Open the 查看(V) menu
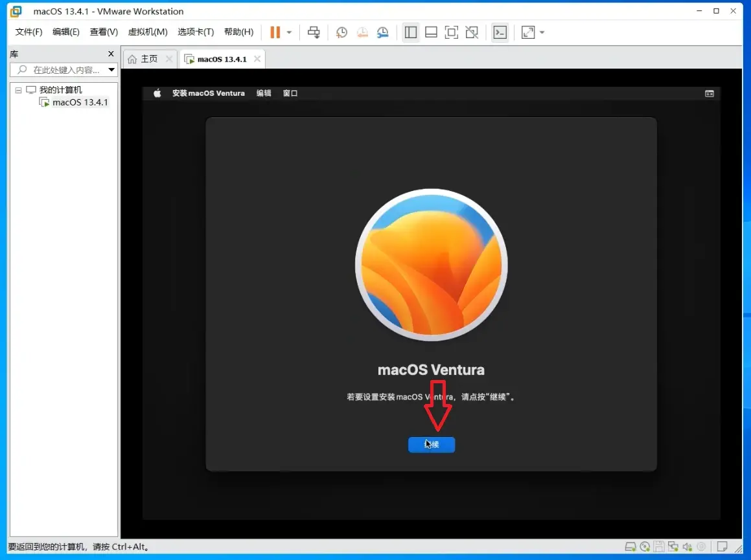The width and height of the screenshot is (751, 560). pos(104,32)
